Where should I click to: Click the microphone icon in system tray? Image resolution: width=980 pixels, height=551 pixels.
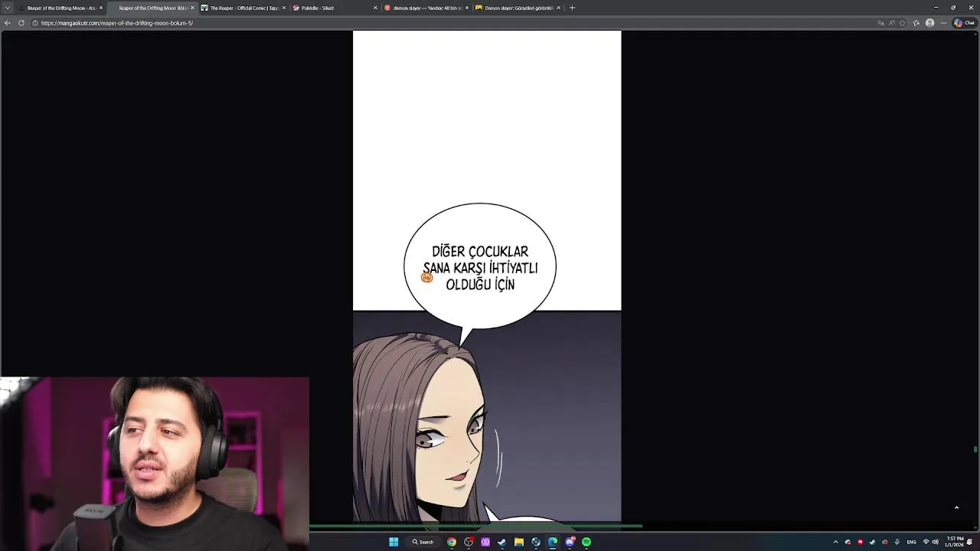(x=897, y=542)
